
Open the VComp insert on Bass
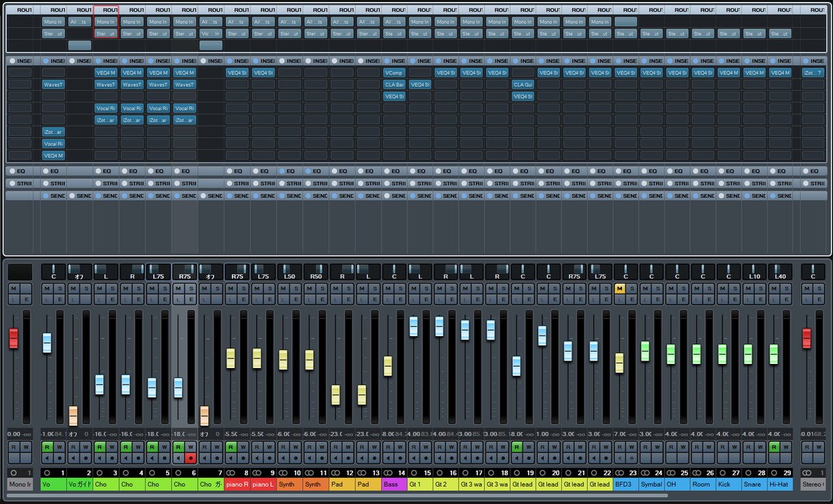pos(394,72)
